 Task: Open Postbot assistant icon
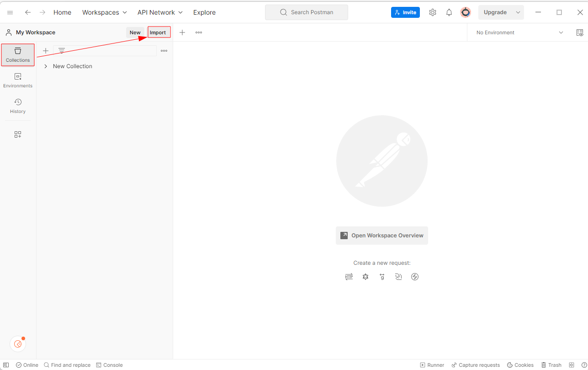(18, 344)
